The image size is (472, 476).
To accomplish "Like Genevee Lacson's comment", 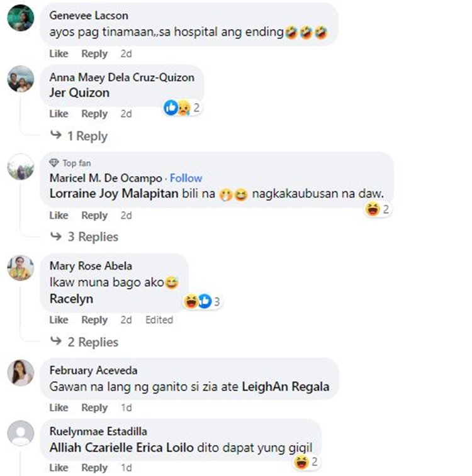I will [59, 53].
